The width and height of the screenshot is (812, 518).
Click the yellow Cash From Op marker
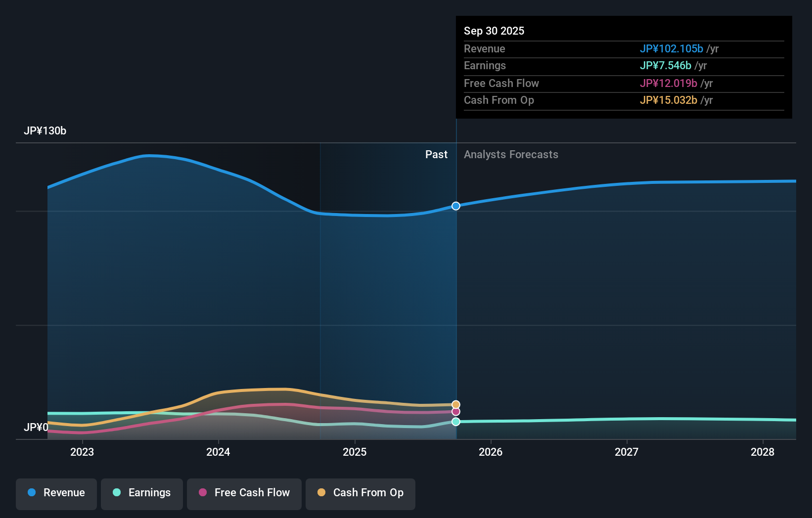[455, 403]
